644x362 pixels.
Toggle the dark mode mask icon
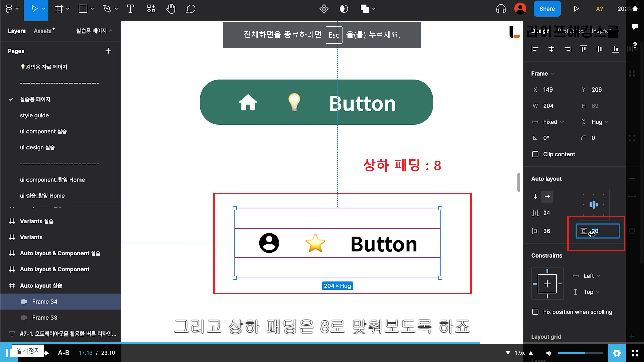click(344, 9)
